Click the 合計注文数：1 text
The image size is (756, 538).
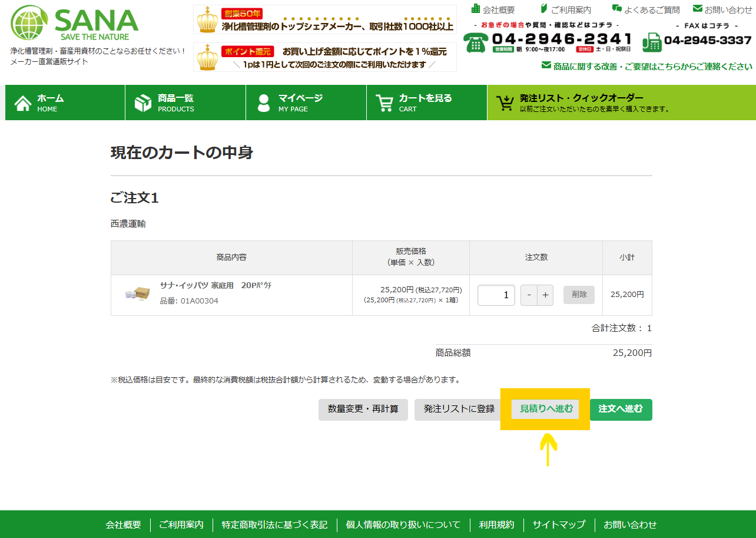[x=622, y=328]
